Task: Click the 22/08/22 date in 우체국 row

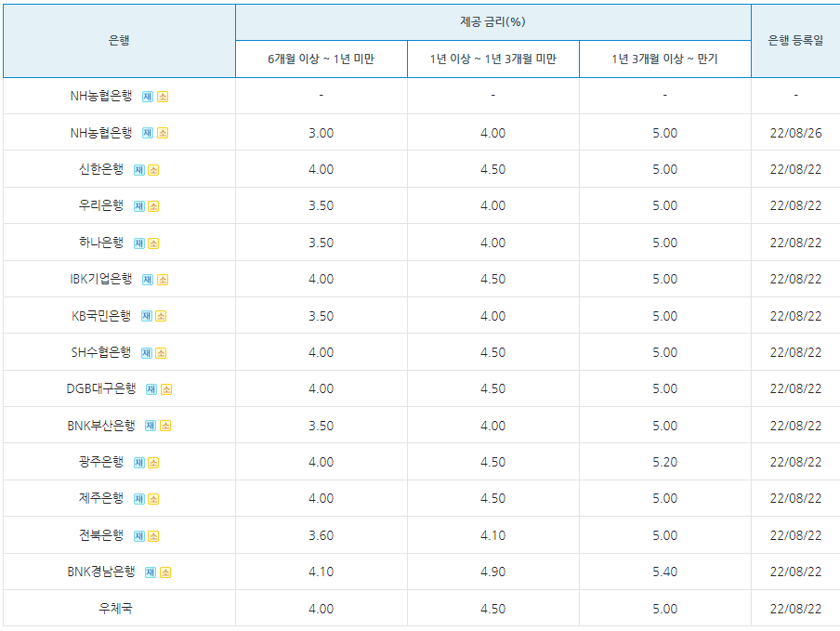Action: (795, 609)
